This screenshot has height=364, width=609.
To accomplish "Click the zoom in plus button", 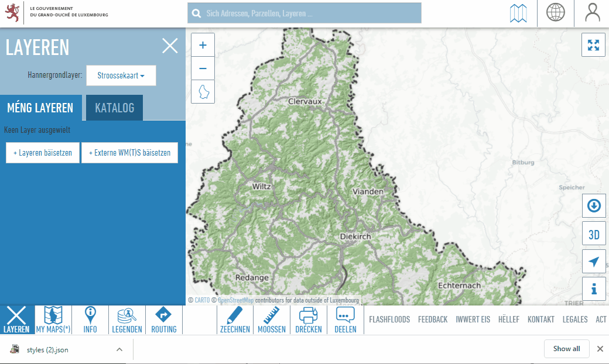I will pyautogui.click(x=203, y=45).
